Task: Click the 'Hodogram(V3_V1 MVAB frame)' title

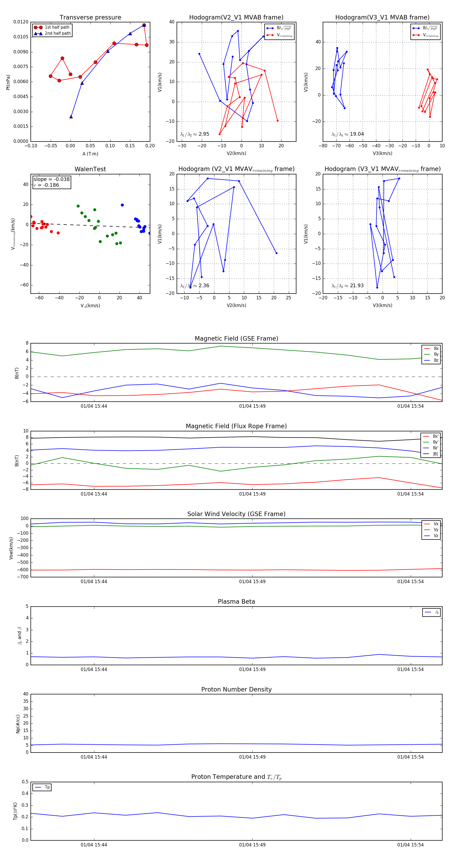Action: pos(382,17)
